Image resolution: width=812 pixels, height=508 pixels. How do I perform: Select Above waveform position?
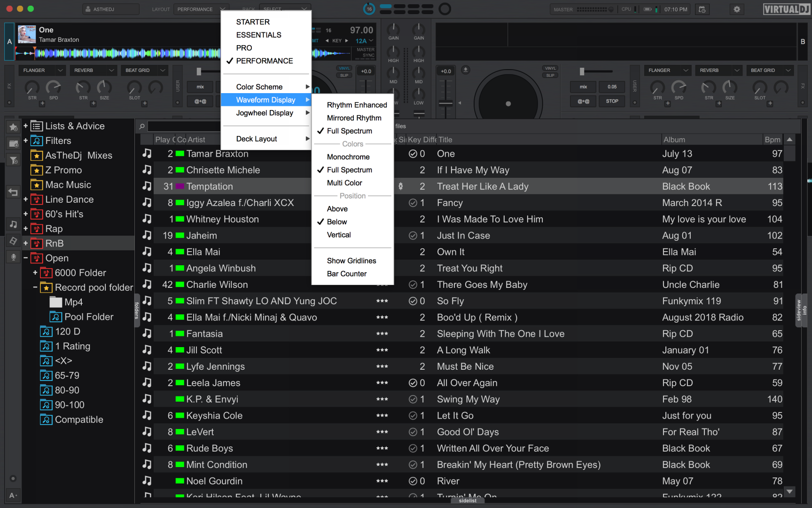pyautogui.click(x=337, y=209)
